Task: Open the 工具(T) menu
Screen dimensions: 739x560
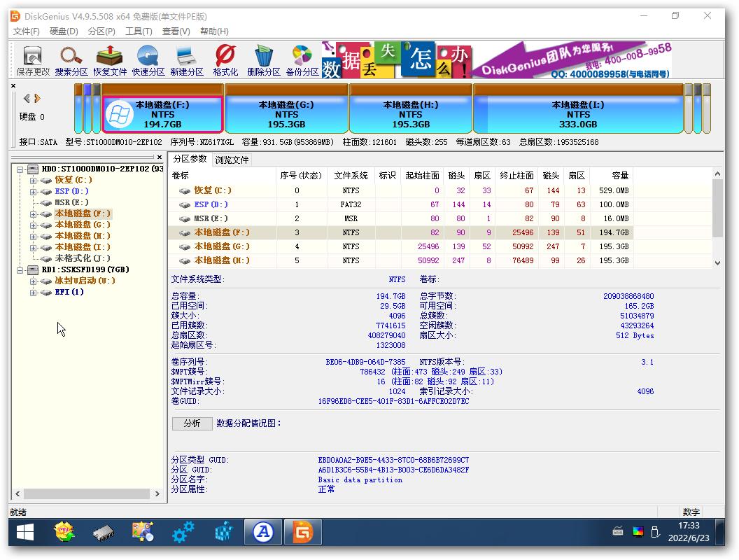Action: (137, 31)
